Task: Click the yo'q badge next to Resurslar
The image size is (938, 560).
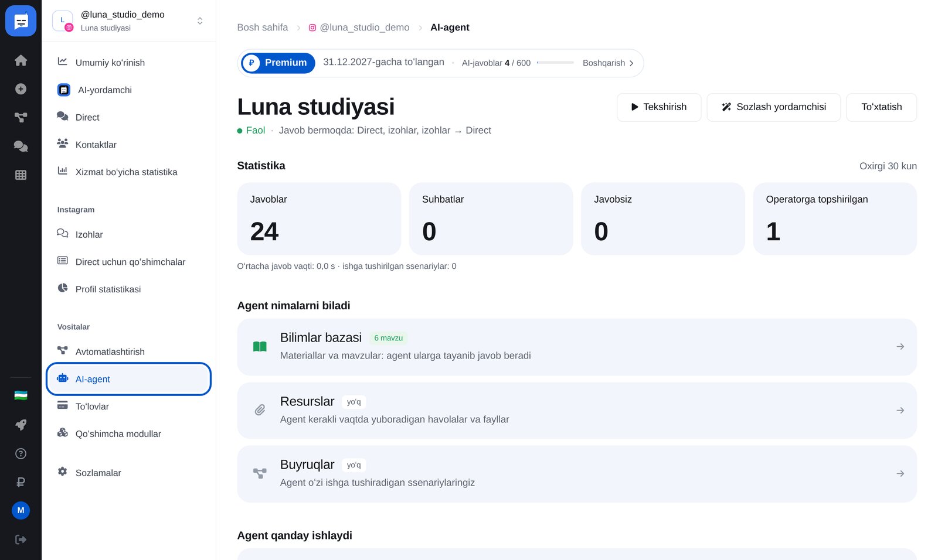Action: click(x=354, y=402)
